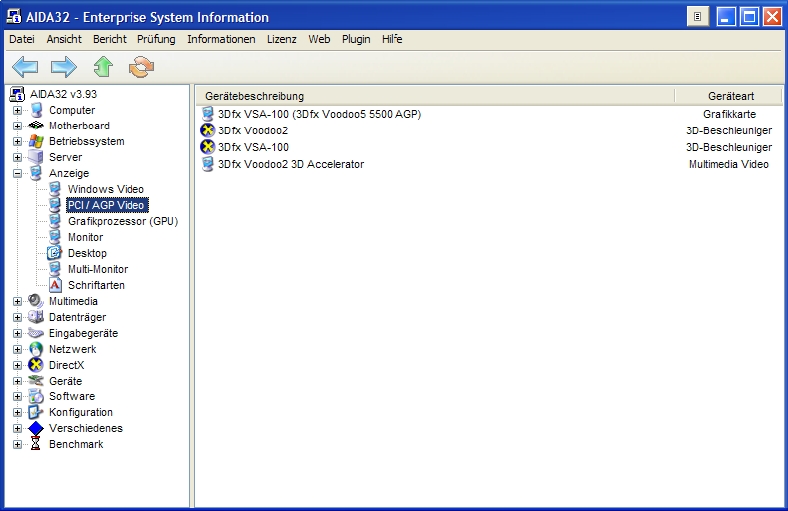Maximize the AIDA32 window

coord(749,17)
